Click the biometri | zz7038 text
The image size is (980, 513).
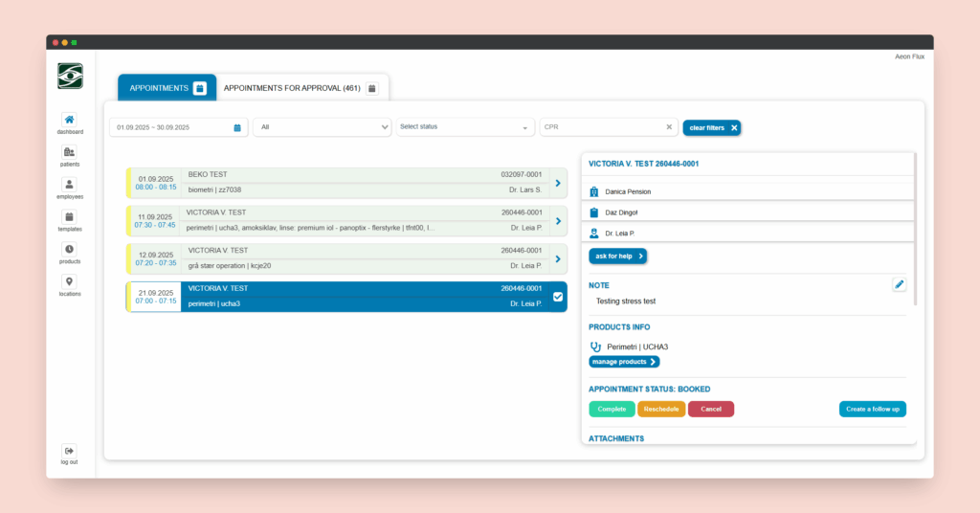[214, 190]
